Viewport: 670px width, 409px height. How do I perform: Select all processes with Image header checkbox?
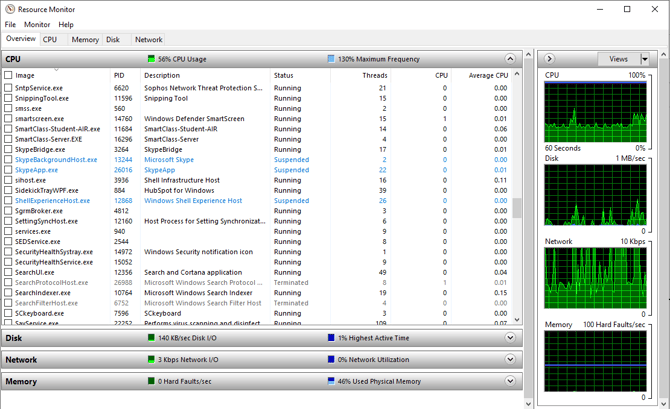[8, 75]
